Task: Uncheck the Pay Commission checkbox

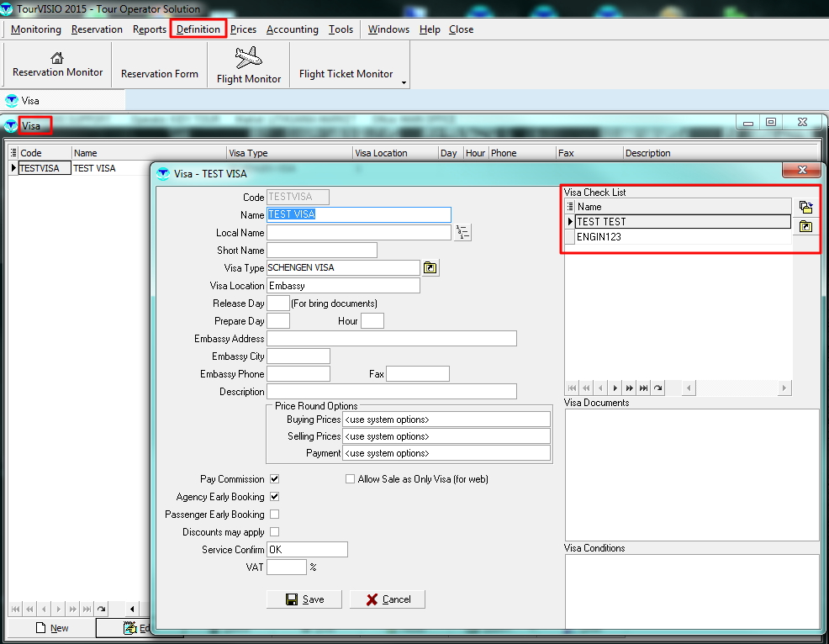Action: (274, 479)
